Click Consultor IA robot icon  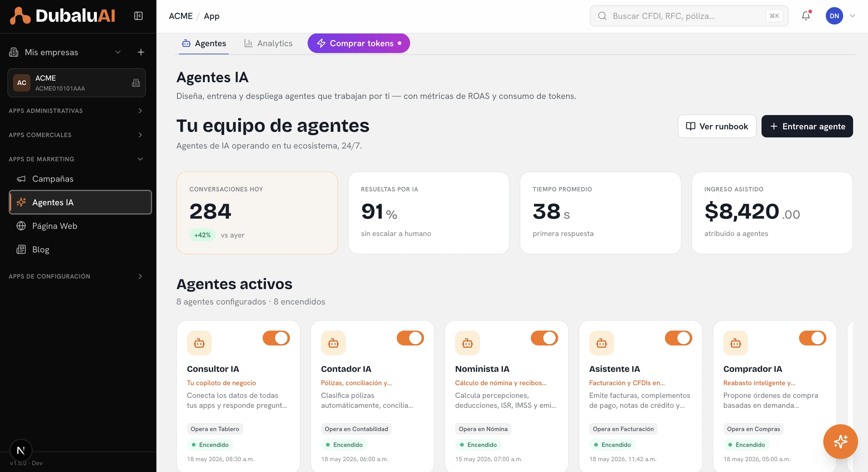(199, 343)
